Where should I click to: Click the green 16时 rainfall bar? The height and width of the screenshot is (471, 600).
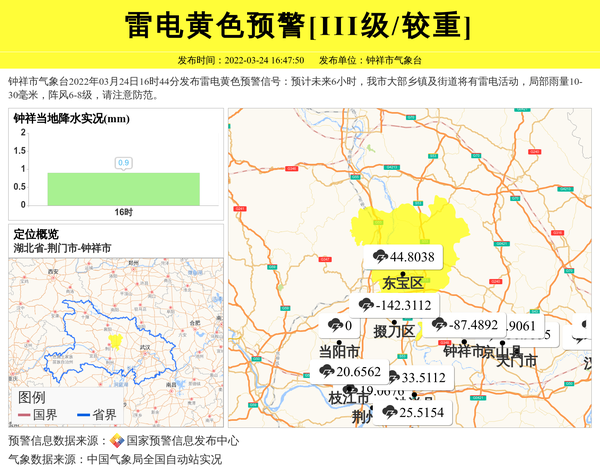(x=123, y=186)
